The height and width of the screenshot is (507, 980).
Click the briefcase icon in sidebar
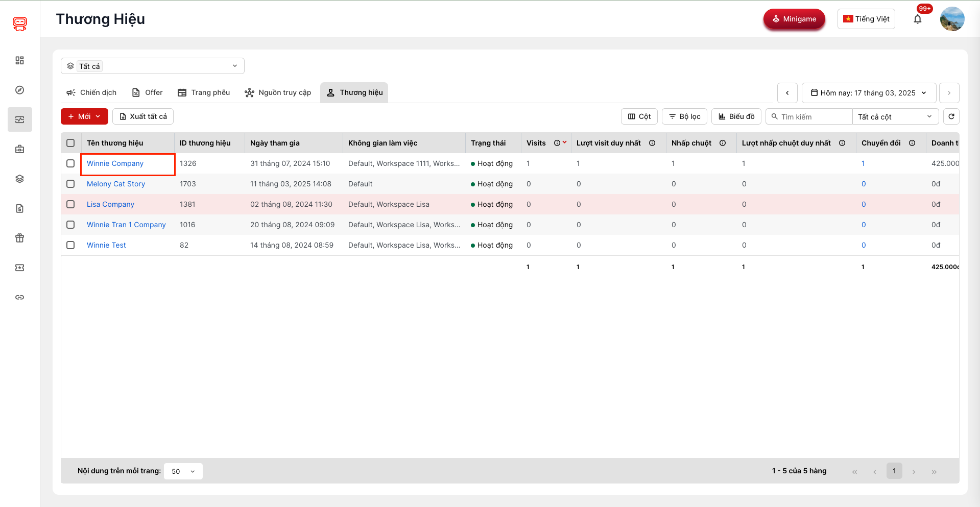[x=19, y=149]
